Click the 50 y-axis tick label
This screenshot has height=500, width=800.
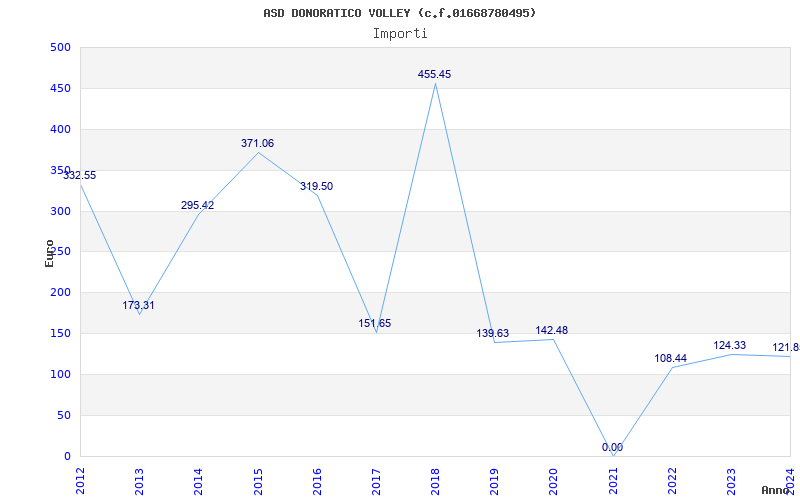(x=64, y=415)
